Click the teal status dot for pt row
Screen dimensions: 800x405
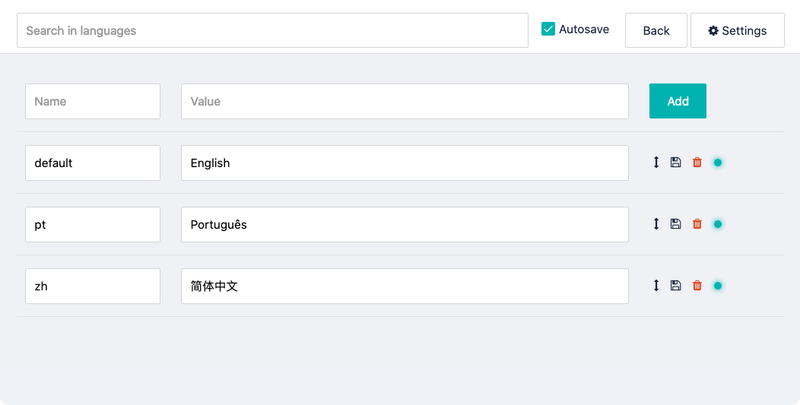coord(718,224)
